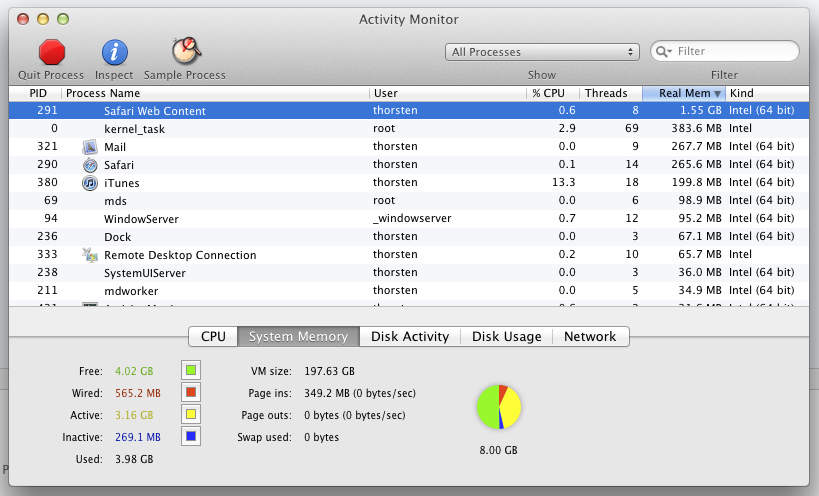Reverse Real Mem column sort order

point(684,93)
